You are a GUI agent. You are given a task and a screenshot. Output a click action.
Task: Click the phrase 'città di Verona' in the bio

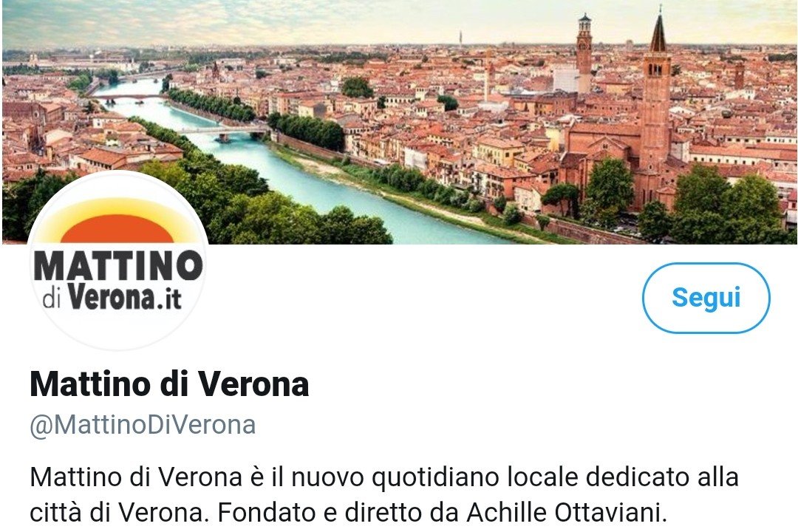tap(117, 514)
